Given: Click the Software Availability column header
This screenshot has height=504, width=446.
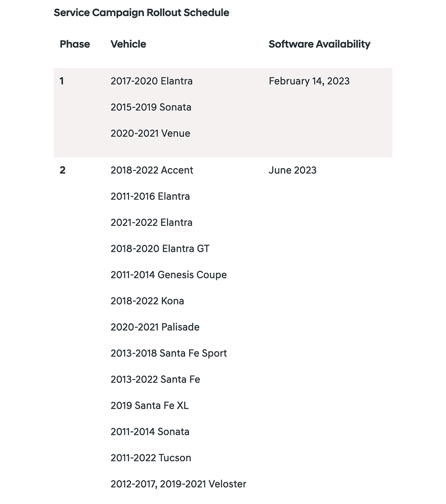Looking at the screenshot, I should pyautogui.click(x=319, y=44).
